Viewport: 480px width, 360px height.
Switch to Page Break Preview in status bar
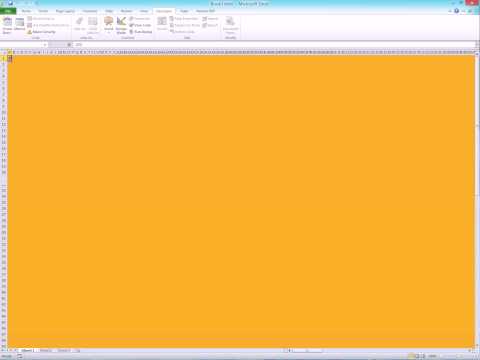coord(423,356)
